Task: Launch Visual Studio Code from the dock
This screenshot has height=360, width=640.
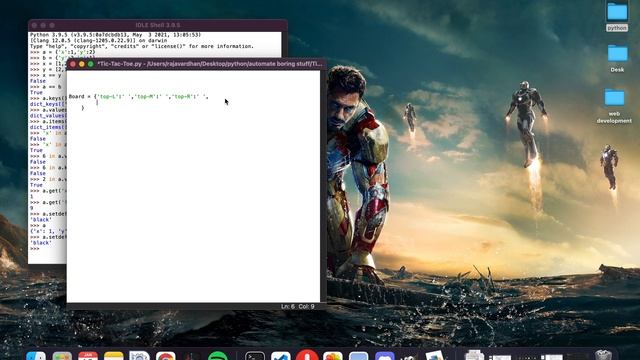Action: click(281, 356)
